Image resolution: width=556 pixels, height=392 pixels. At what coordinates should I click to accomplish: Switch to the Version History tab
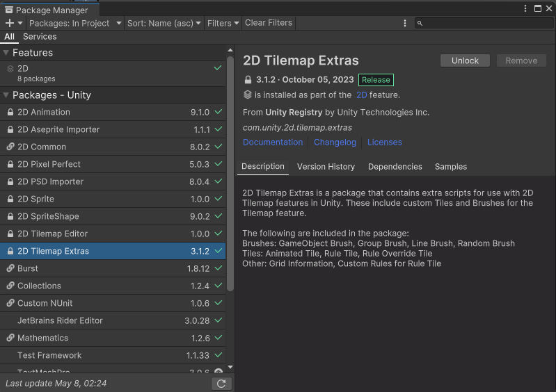pyautogui.click(x=326, y=166)
